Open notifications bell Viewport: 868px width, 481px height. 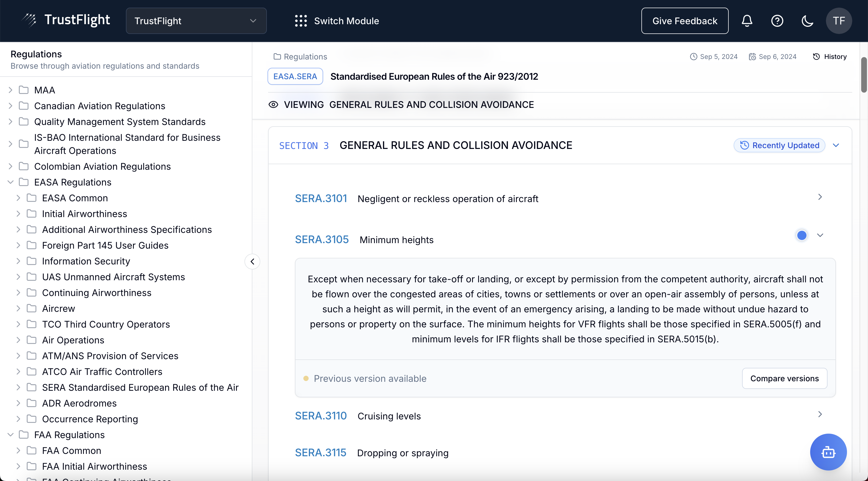pyautogui.click(x=747, y=21)
